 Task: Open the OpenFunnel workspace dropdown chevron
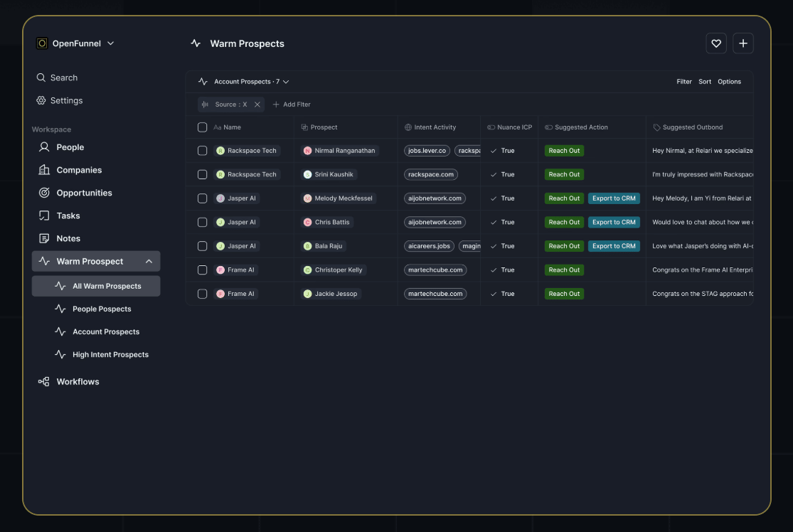(x=111, y=43)
